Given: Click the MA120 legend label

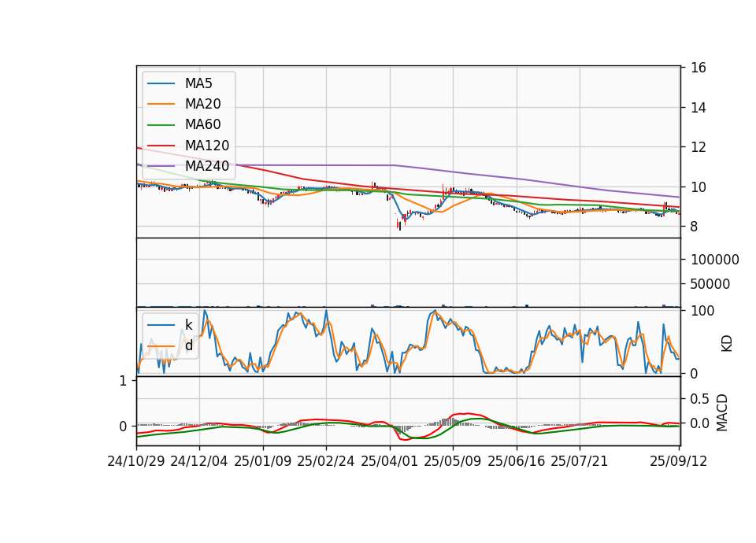Looking at the screenshot, I should pos(207,146).
